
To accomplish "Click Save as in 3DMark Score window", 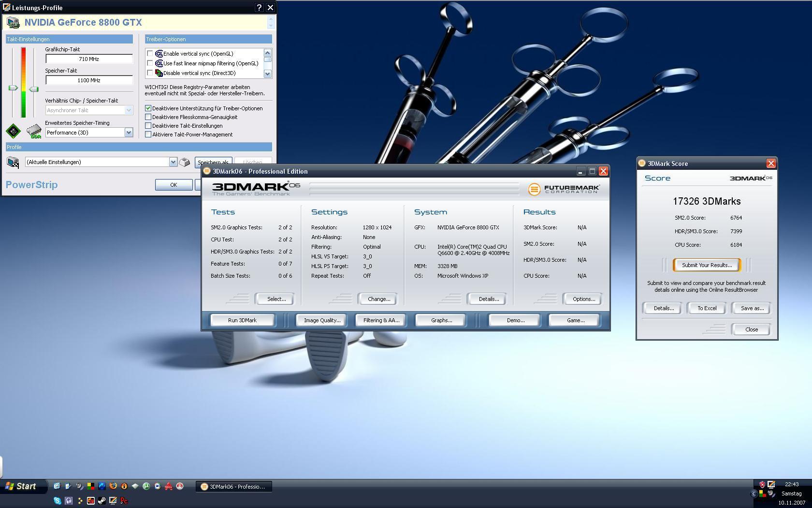I will [752, 308].
